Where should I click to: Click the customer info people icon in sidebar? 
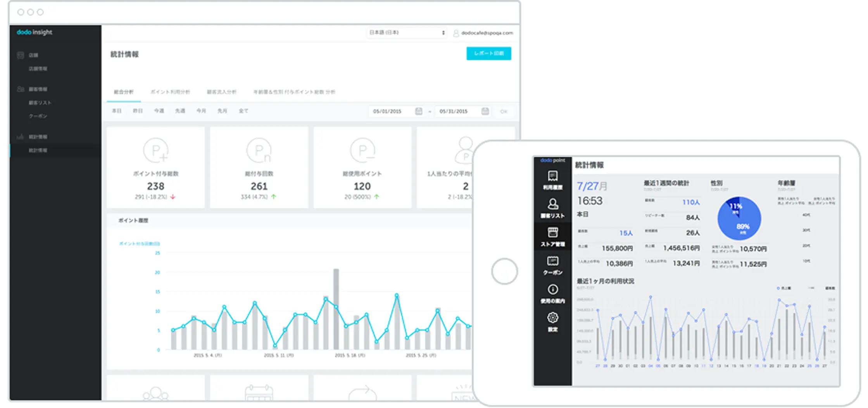(x=21, y=89)
